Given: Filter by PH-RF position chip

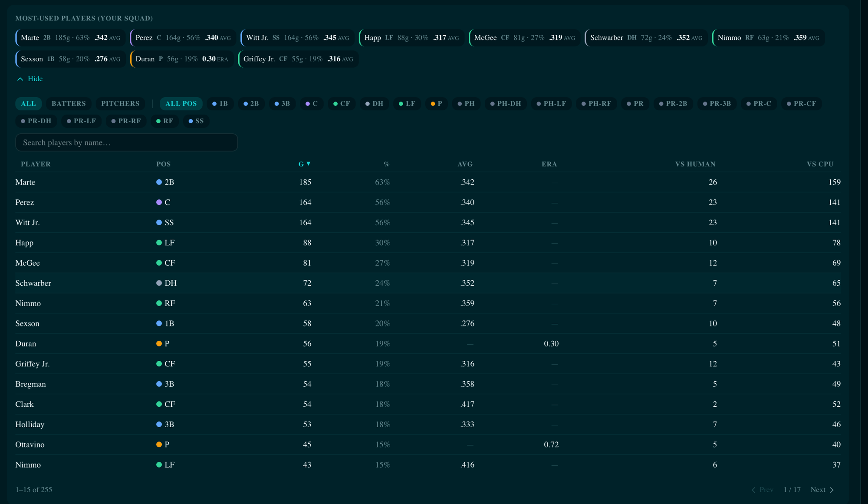Looking at the screenshot, I should coord(596,103).
